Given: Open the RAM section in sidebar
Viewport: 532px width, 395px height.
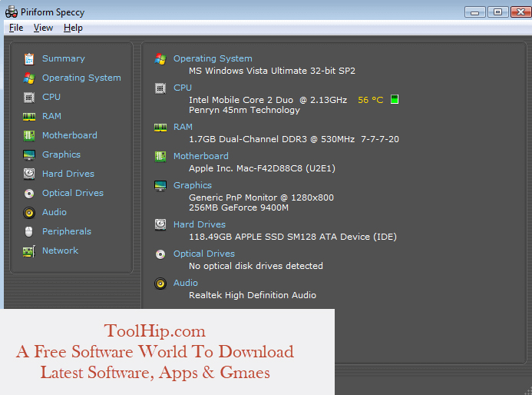Looking at the screenshot, I should click(x=51, y=116).
